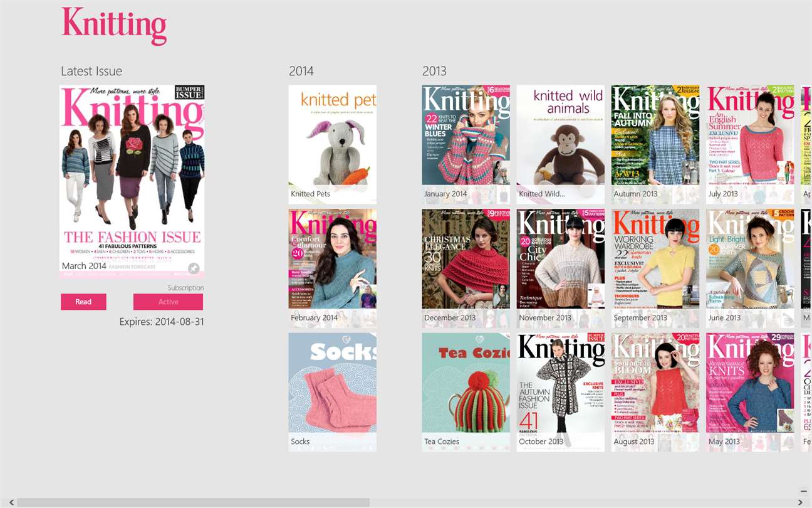Open the February 2014 issue
Viewport: 812px width, 508px height.
click(333, 268)
